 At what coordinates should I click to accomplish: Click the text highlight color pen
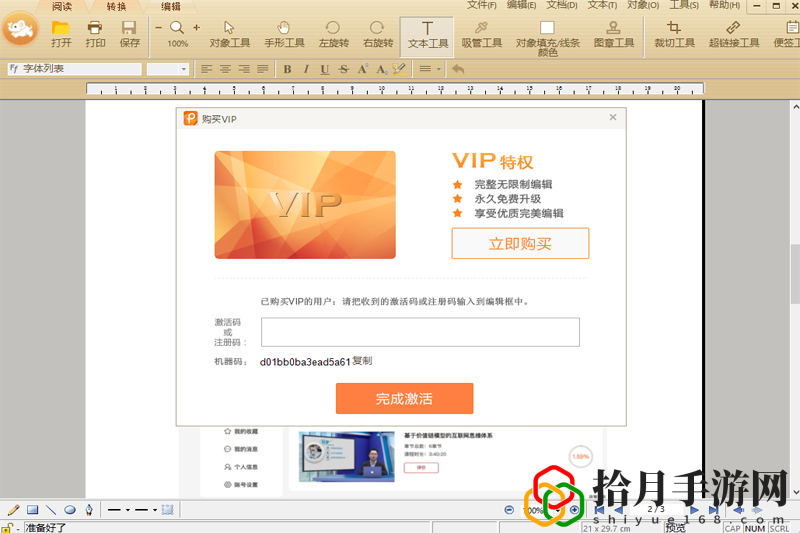pyautogui.click(x=399, y=69)
